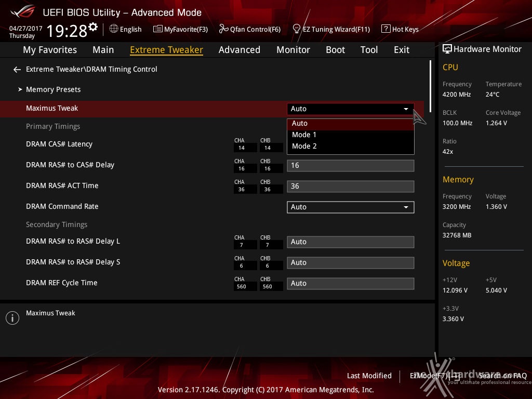This screenshot has height=399, width=532.
Task: Select the Maximus Tweak row label
Action: tap(52, 108)
